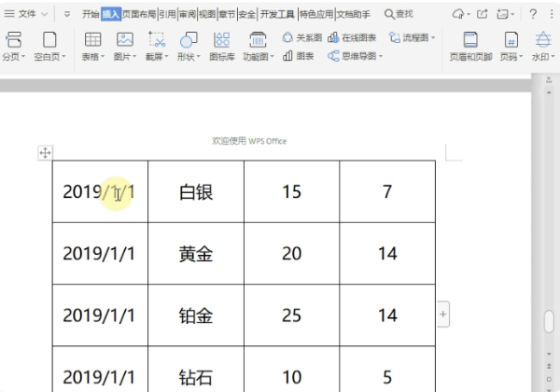Click the header text 欢迎使用 WPS Office
The height and width of the screenshot is (392, 560).
[249, 141]
